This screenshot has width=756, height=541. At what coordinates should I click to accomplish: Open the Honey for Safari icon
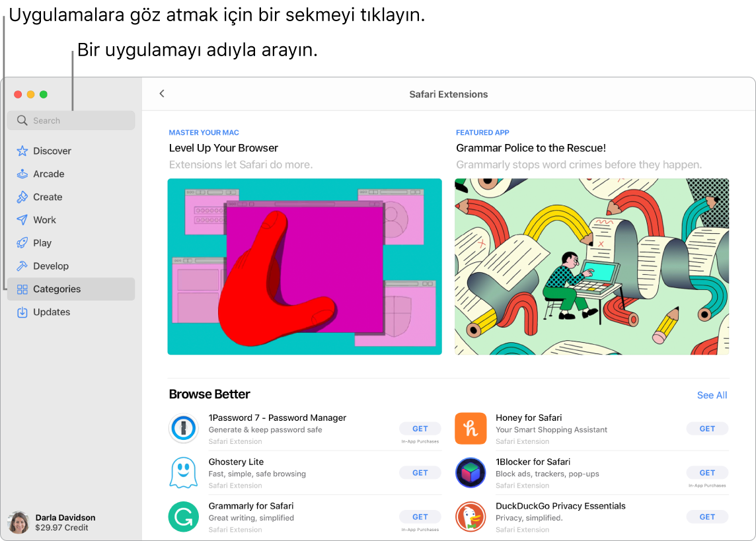pyautogui.click(x=471, y=428)
